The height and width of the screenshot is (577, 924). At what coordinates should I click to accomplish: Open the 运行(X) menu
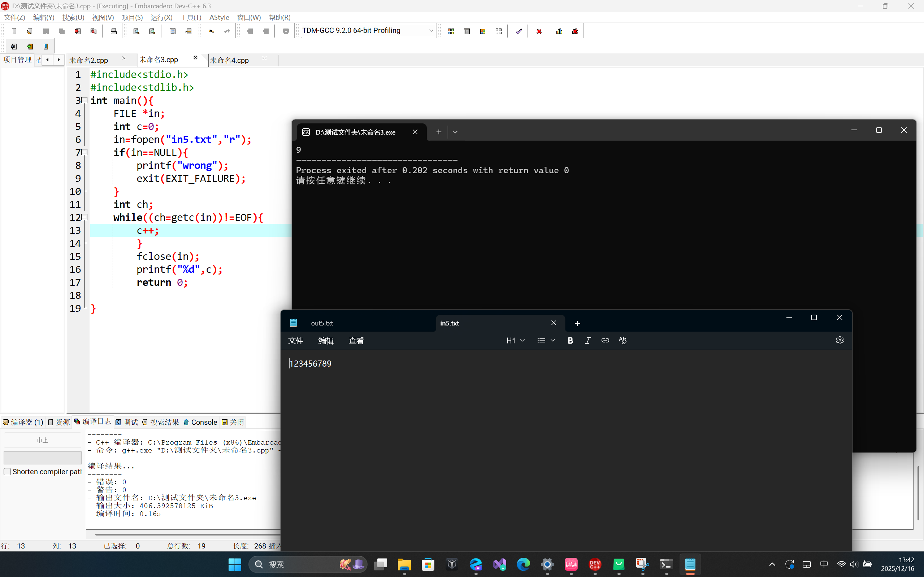161,18
